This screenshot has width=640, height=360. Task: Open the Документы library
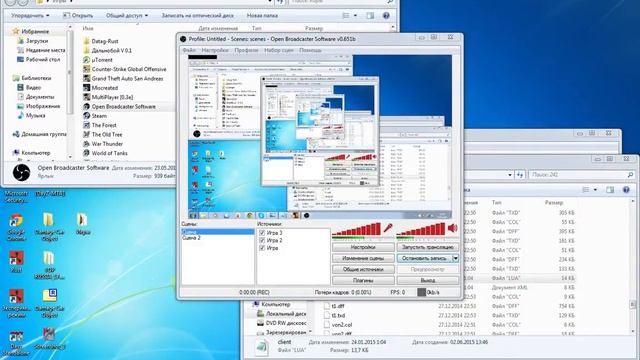[x=35, y=97]
